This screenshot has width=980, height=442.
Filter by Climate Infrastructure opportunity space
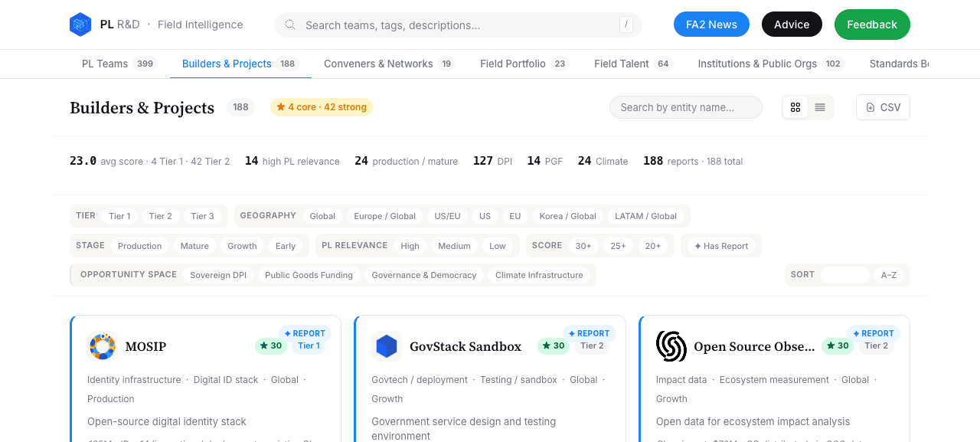[539, 275]
